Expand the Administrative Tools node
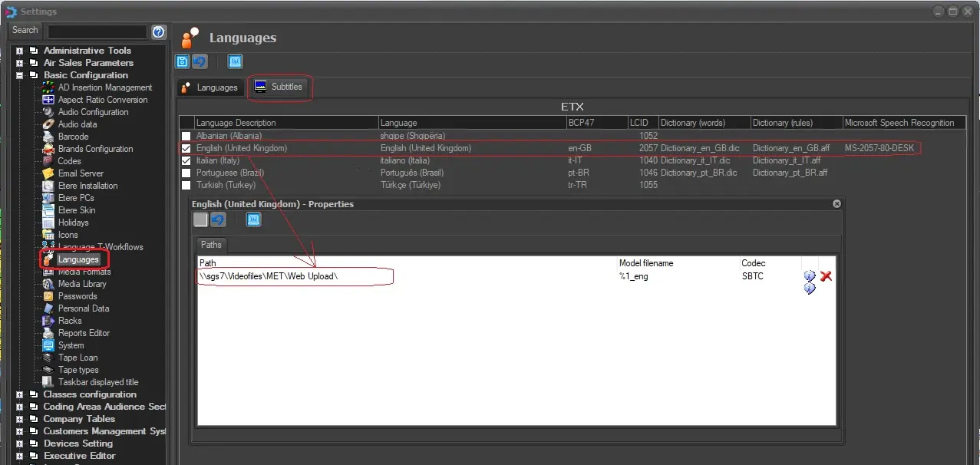 tap(20, 51)
